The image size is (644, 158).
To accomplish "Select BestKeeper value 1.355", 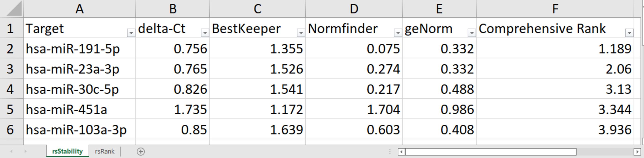I will pyautogui.click(x=257, y=48).
